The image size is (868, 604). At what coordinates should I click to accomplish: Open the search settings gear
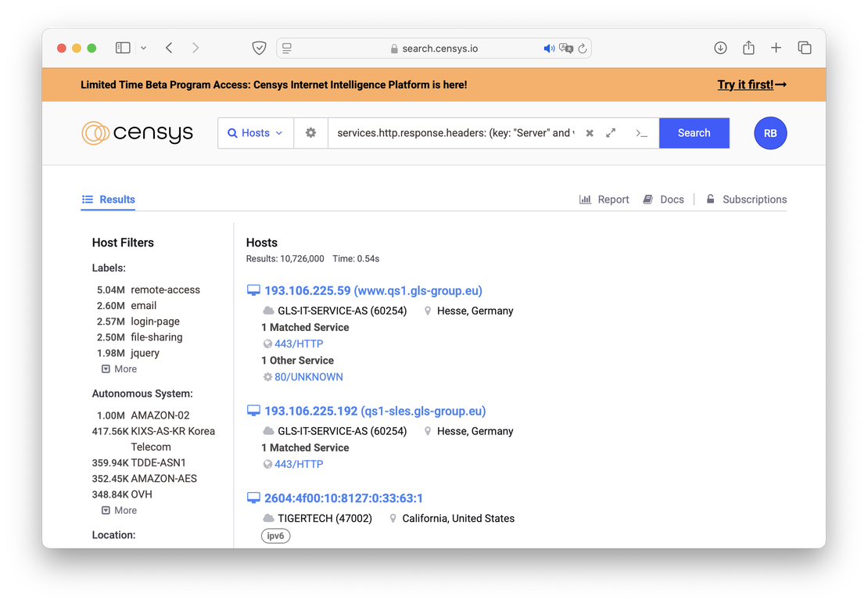[x=310, y=133]
